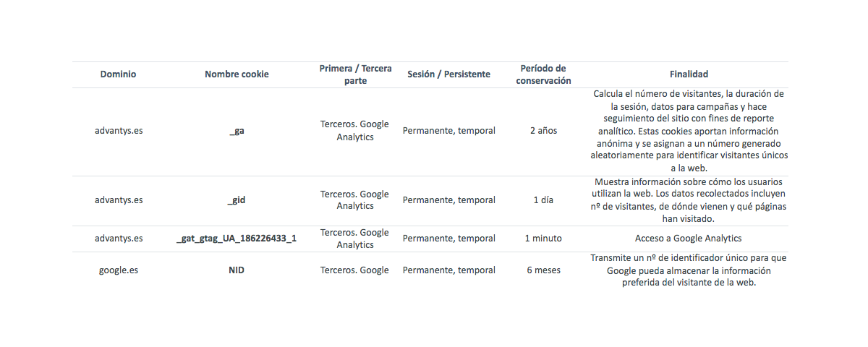The width and height of the screenshot is (868, 347).
Task: Click the _gid cookie name
Action: point(237,200)
